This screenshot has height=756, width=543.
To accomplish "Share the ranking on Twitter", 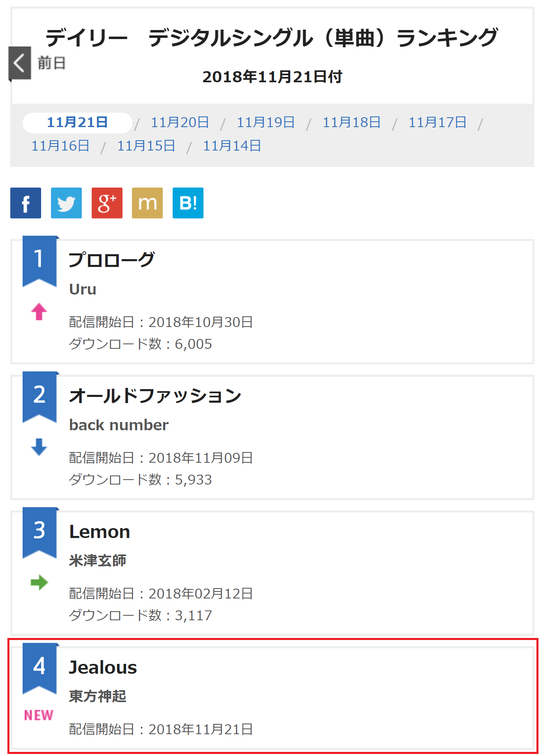I will point(66,203).
